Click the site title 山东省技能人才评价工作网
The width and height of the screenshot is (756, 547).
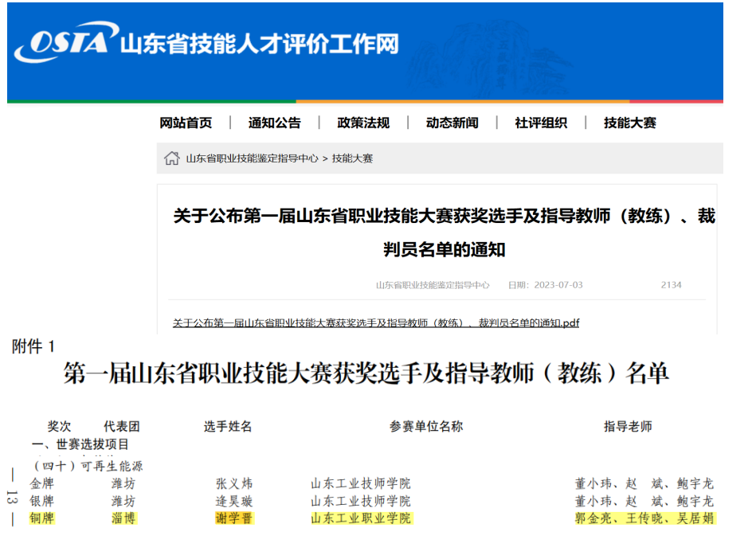tap(259, 43)
